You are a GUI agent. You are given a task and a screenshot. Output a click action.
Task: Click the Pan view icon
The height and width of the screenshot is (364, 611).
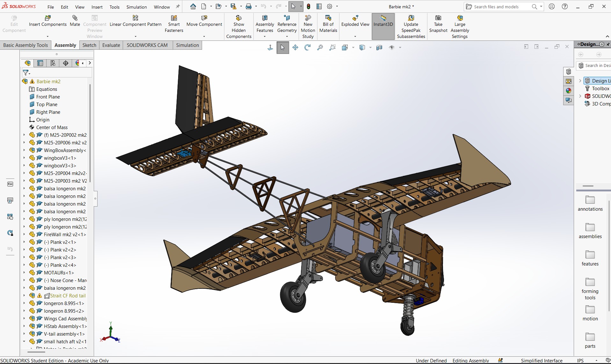(x=295, y=47)
